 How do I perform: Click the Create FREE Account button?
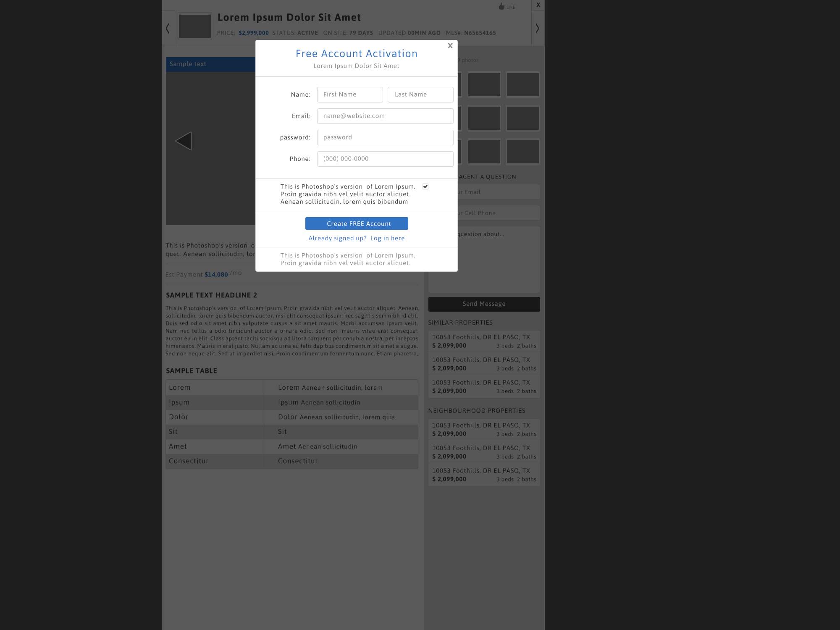click(357, 223)
